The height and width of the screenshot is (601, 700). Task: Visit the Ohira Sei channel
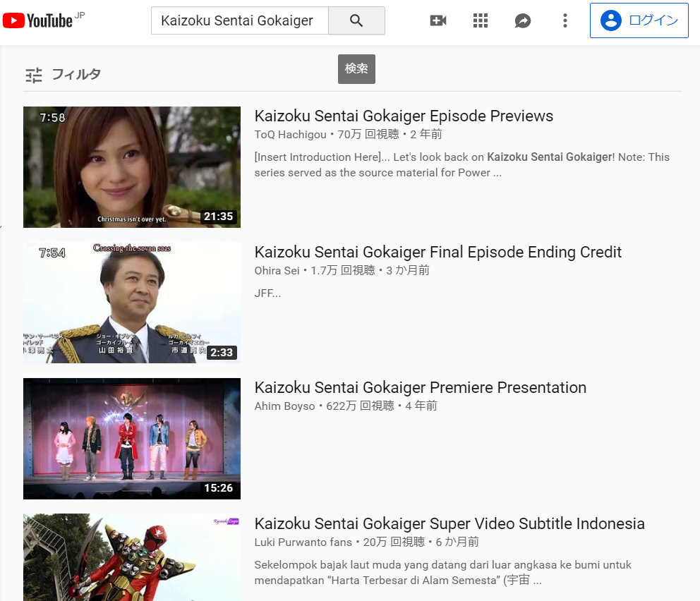pyautogui.click(x=277, y=270)
